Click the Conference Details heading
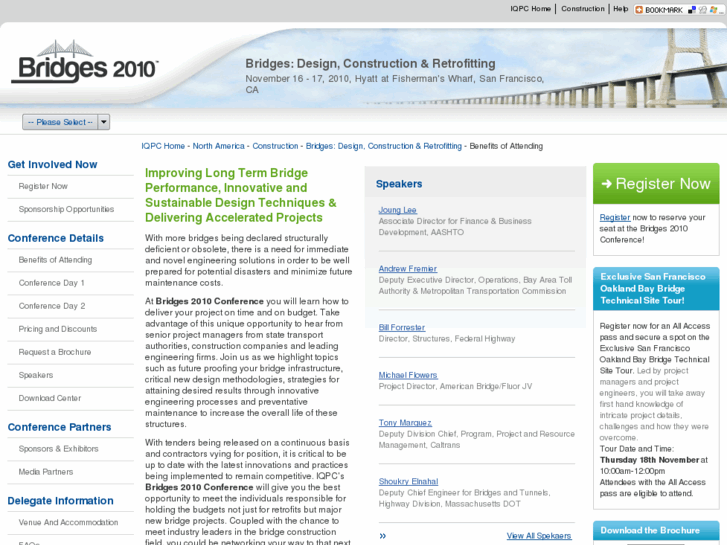Viewport: 727px width, 545px height. (x=56, y=238)
